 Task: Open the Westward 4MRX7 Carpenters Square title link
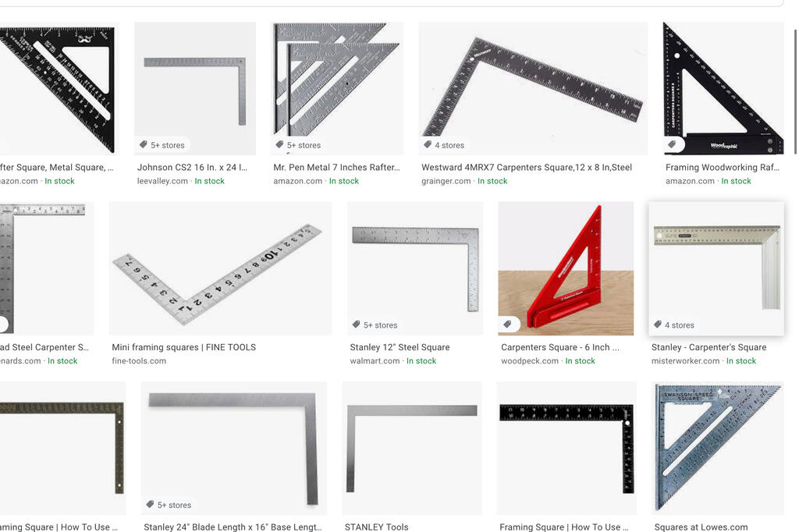[527, 167]
